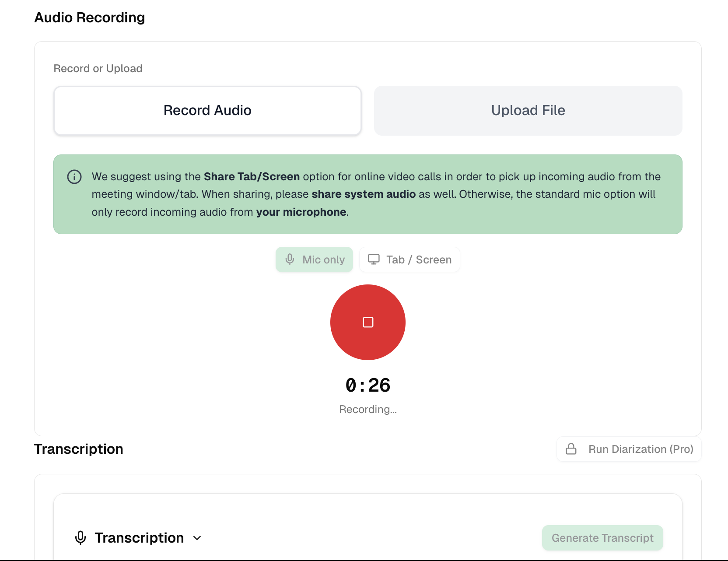The height and width of the screenshot is (561, 728).
Task: Click the Transcription section heading above the card
Action: 79,449
